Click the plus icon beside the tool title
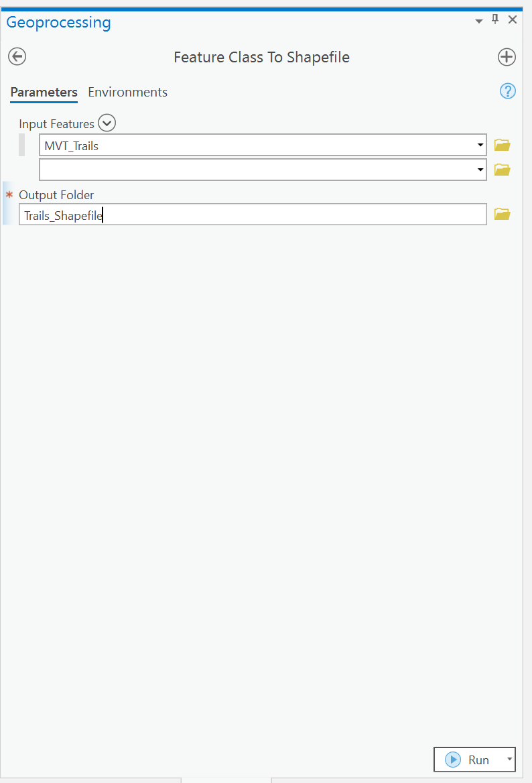Viewport: 532px width, 783px height. click(507, 57)
